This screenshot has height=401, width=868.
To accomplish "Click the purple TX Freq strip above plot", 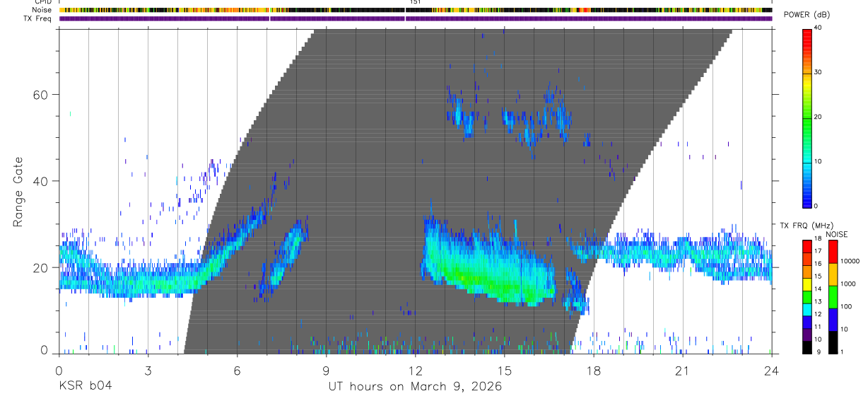I will (415, 18).
